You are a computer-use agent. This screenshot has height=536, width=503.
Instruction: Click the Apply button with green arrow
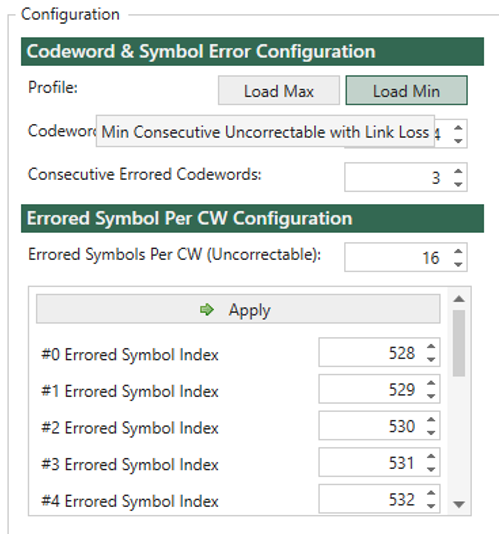(x=238, y=309)
